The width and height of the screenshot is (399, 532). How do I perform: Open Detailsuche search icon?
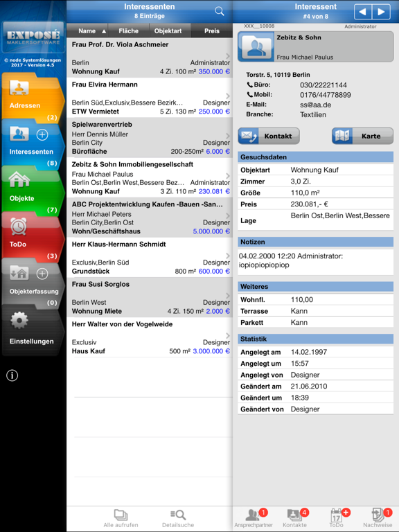tap(178, 515)
